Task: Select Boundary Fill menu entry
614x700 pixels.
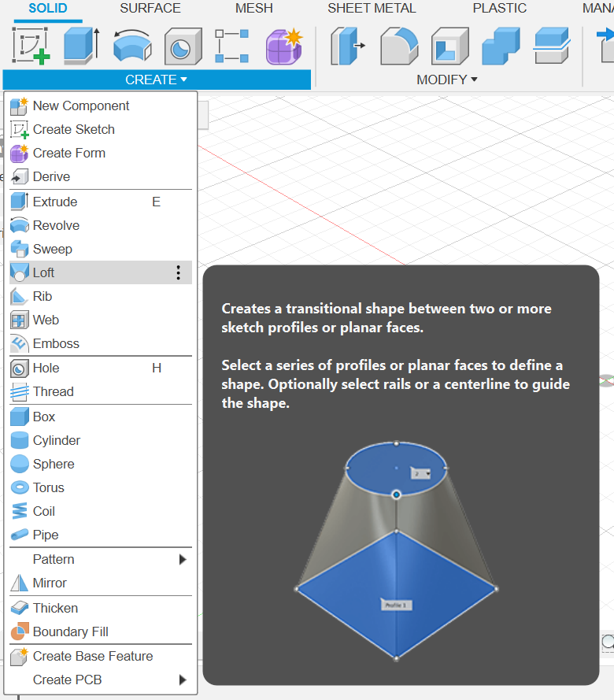Action: (70, 631)
